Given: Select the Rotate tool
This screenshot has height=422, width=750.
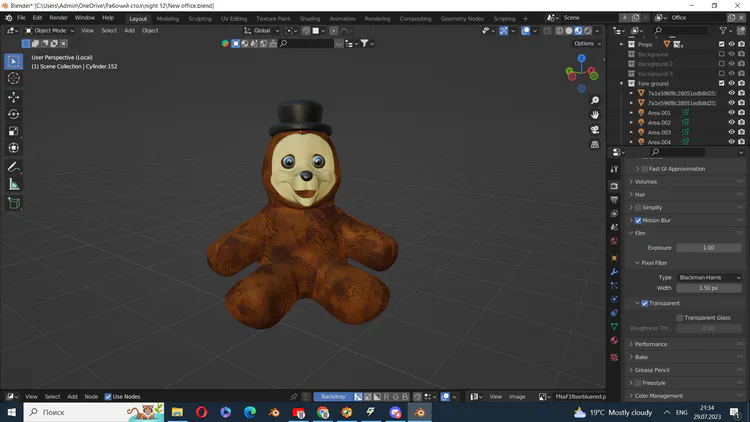Looking at the screenshot, I should click(13, 114).
